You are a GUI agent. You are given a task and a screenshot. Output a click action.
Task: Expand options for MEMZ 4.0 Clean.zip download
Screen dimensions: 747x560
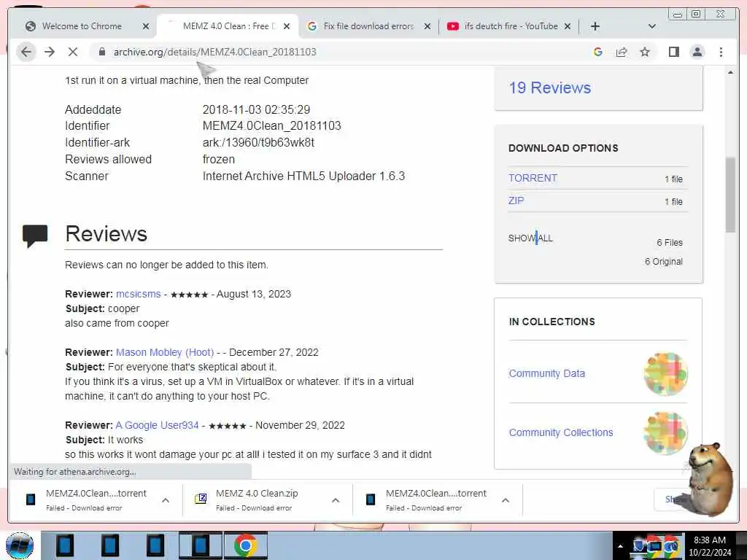(336, 500)
